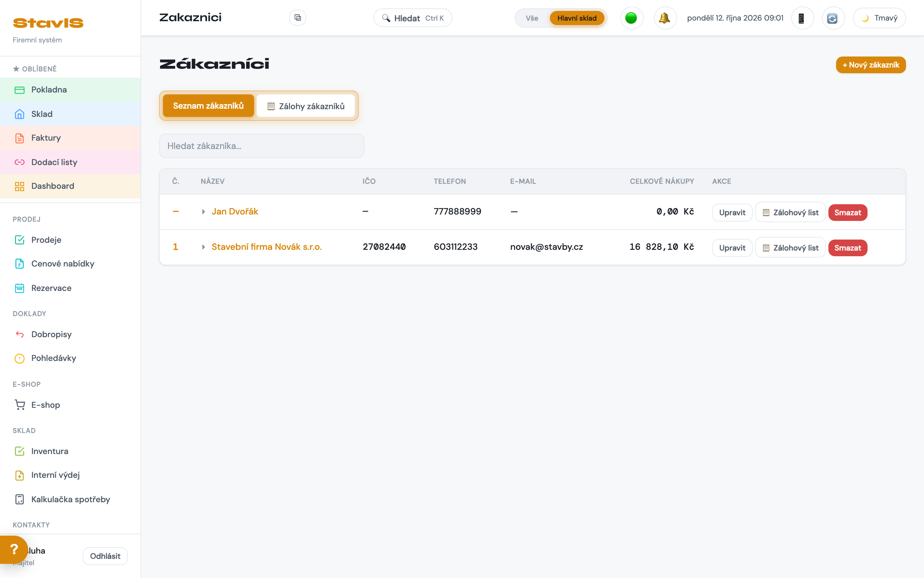Click + Nový zákazník button
Screen dimensions: 924x578
coord(870,65)
